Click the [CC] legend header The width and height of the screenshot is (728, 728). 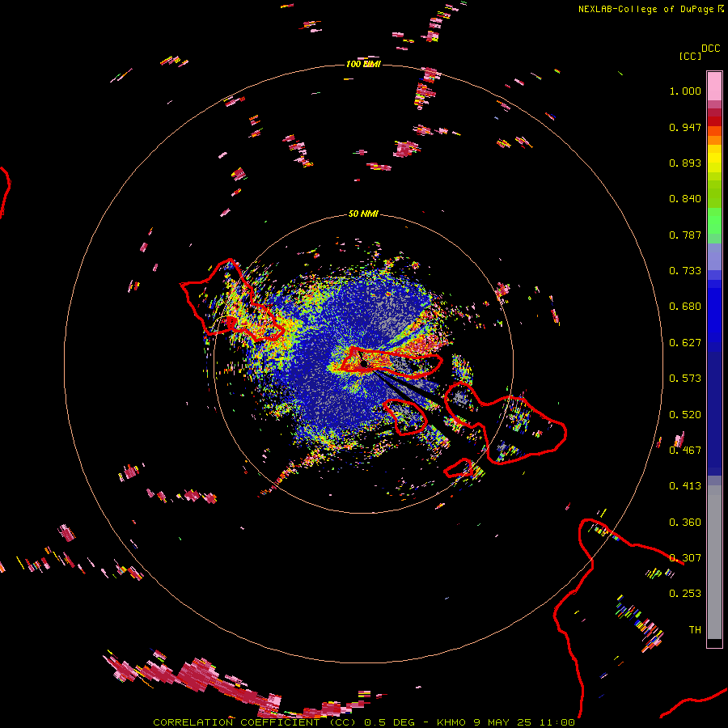690,56
